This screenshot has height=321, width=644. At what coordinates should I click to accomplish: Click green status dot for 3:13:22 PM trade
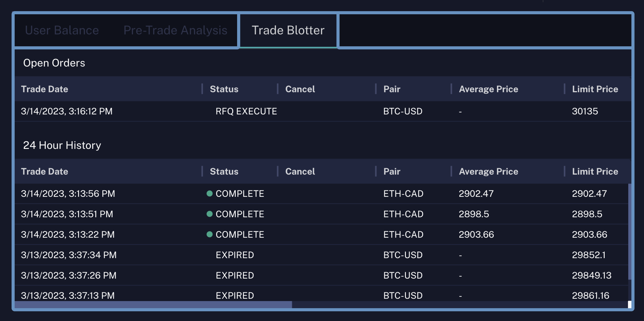(x=210, y=234)
